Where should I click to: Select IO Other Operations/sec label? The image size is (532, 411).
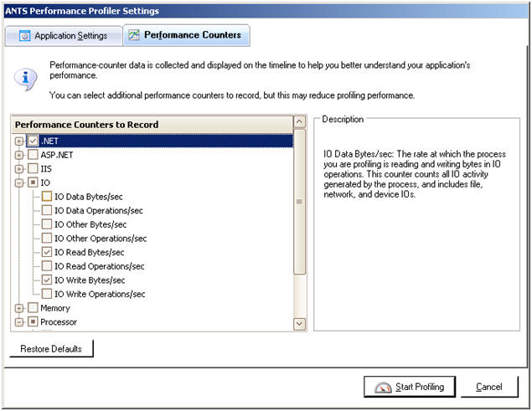pyautogui.click(x=101, y=239)
